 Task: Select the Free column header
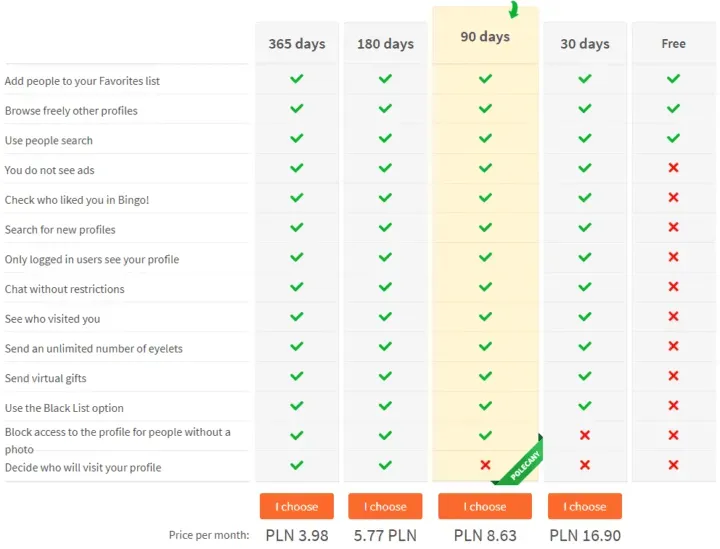(x=673, y=44)
